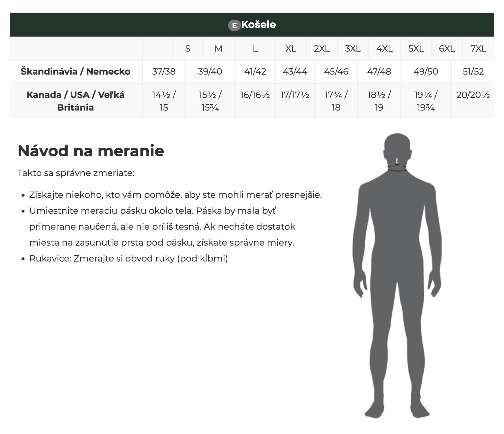Click the E neck marker on the silhouette
This screenshot has width=504, height=434.
[x=397, y=161]
